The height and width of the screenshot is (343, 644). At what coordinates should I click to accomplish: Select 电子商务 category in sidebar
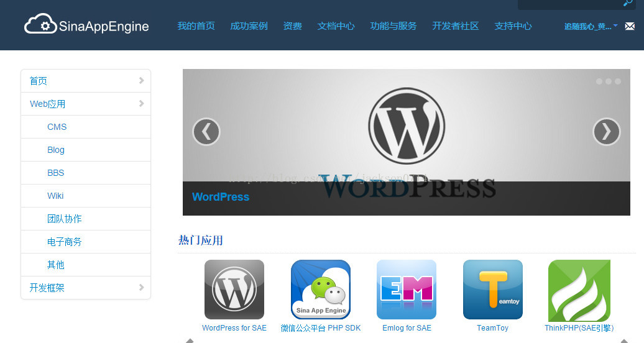pos(65,242)
